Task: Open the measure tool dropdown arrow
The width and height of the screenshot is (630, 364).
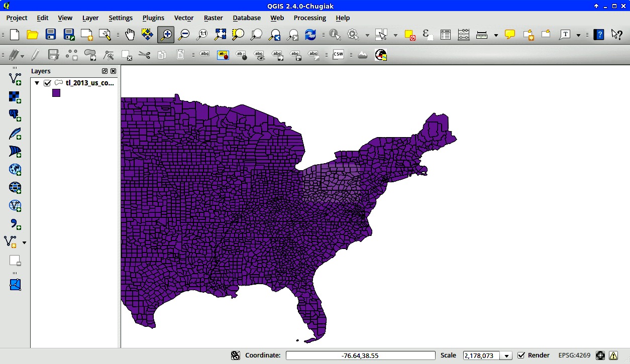Action: click(496, 35)
